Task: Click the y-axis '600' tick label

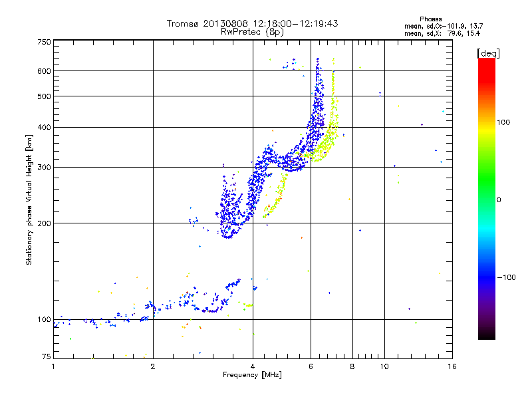Action: click(44, 71)
